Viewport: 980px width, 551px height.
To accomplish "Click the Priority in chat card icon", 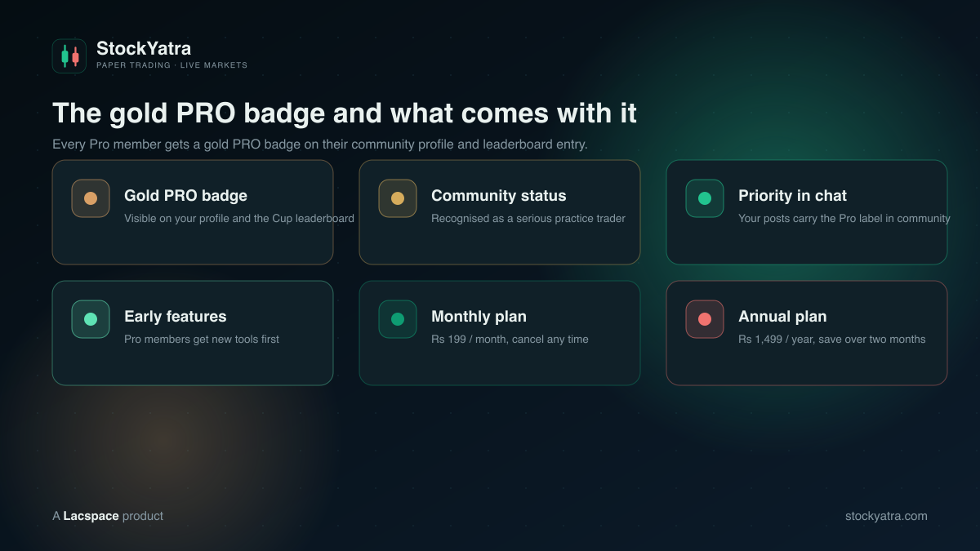I will coord(705,198).
